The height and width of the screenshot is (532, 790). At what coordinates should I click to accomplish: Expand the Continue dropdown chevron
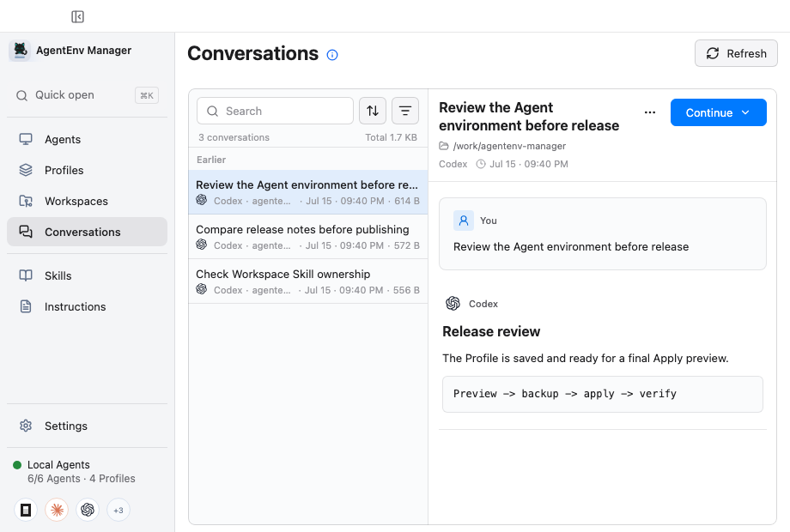(x=745, y=112)
